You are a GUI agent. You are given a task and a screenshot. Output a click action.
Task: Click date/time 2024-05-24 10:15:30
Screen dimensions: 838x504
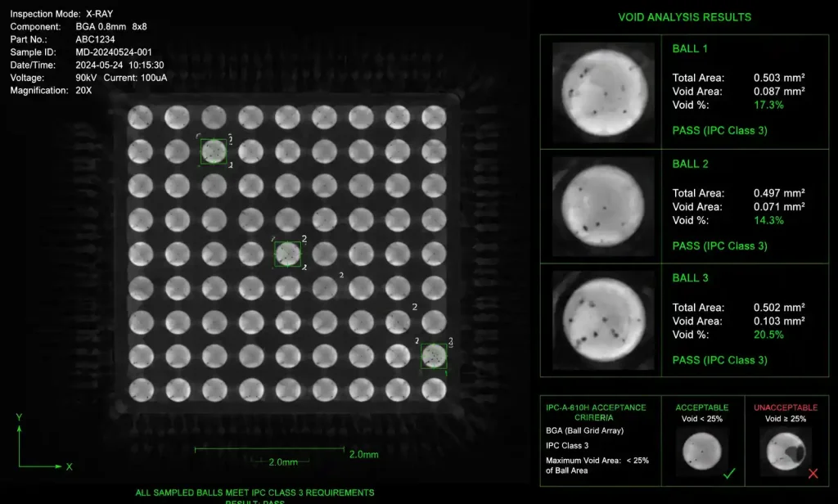click(119, 65)
